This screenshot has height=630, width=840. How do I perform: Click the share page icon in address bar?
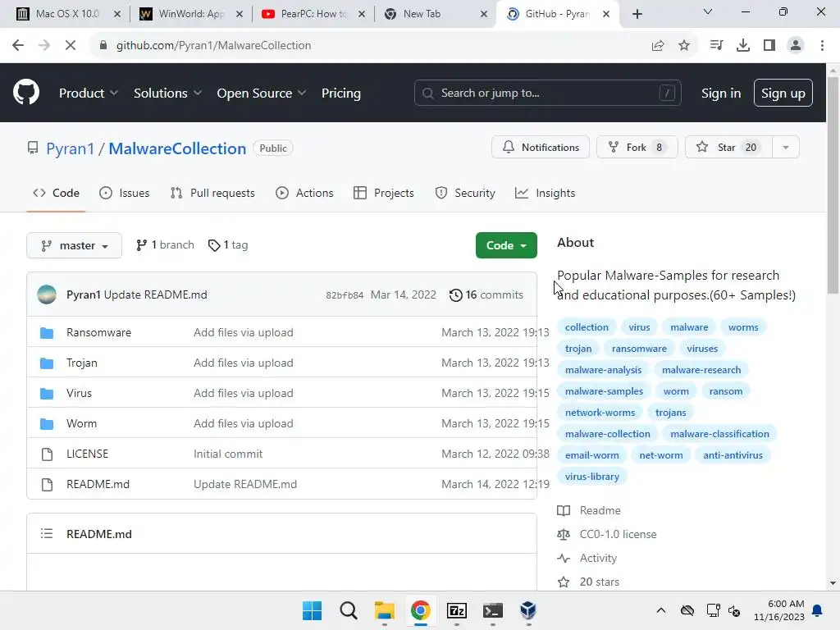point(658,46)
